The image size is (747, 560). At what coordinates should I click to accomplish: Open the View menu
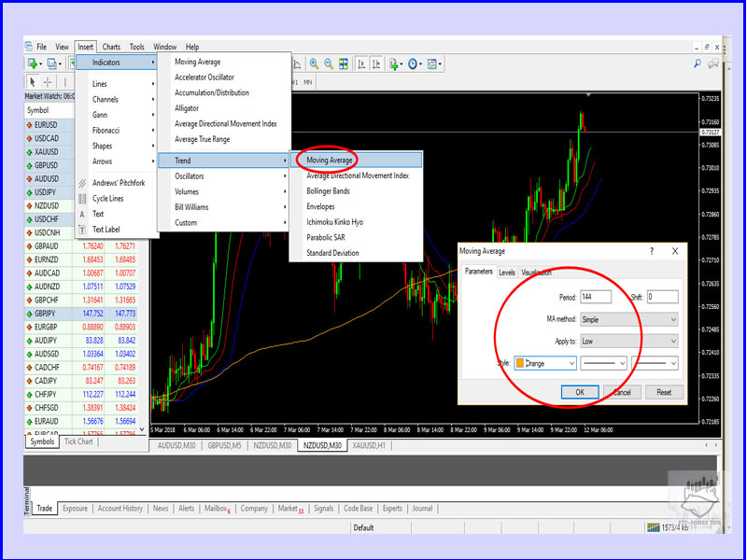62,48
